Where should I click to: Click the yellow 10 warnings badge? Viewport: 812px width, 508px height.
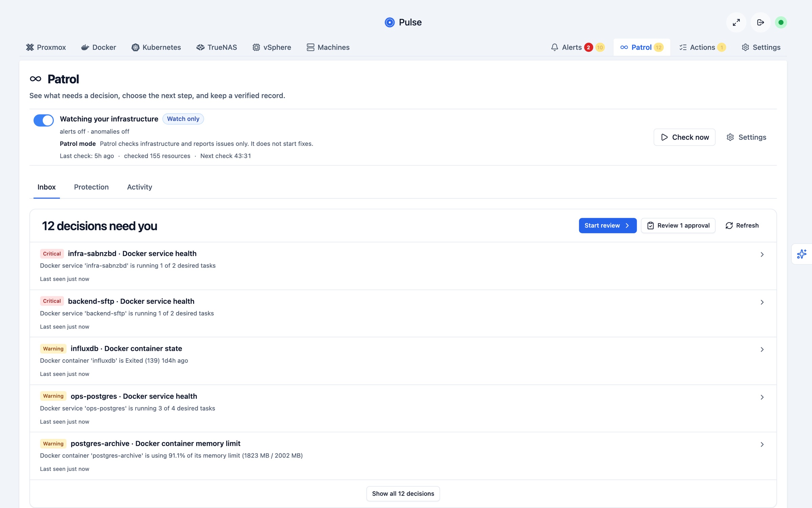600,47
